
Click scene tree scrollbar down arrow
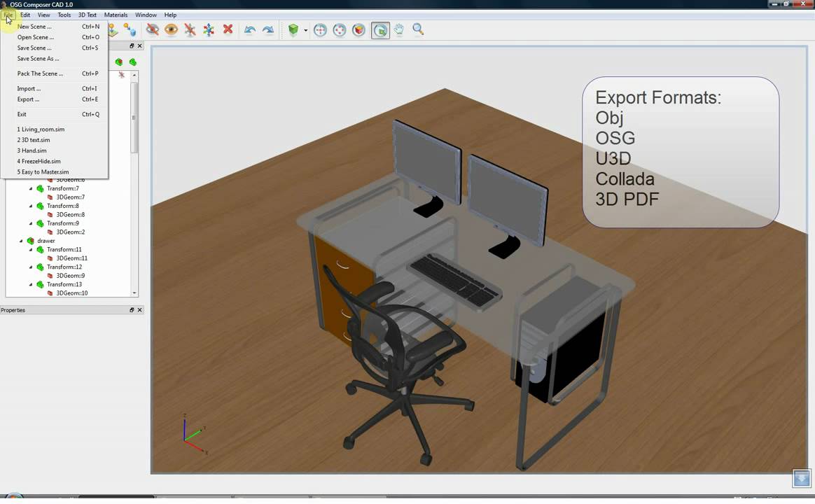click(x=134, y=293)
